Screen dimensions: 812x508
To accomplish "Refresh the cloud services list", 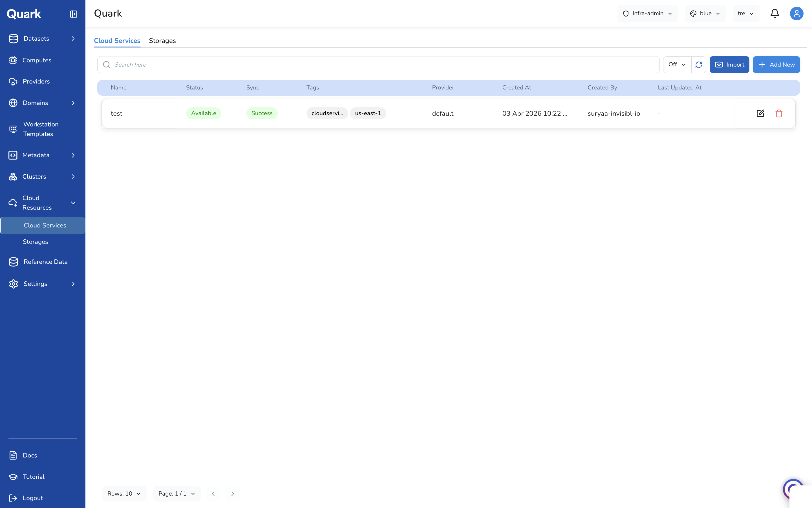I will [699, 65].
